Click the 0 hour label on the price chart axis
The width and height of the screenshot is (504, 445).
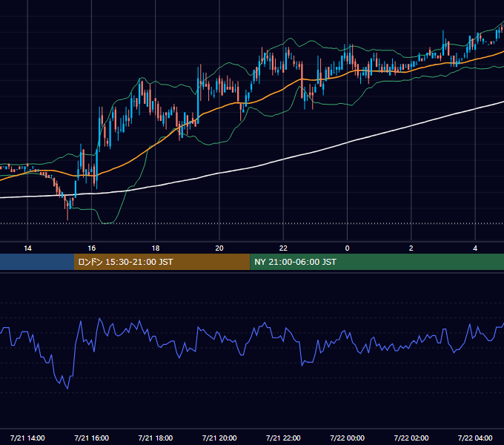click(347, 248)
